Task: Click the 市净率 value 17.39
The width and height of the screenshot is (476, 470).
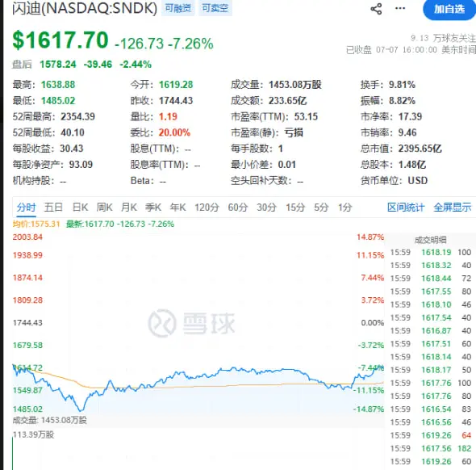Action: click(410, 116)
